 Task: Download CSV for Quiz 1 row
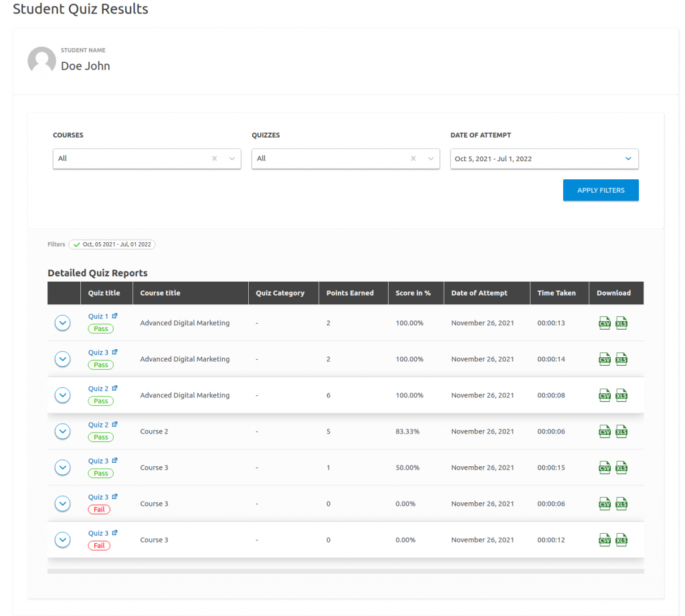(605, 323)
